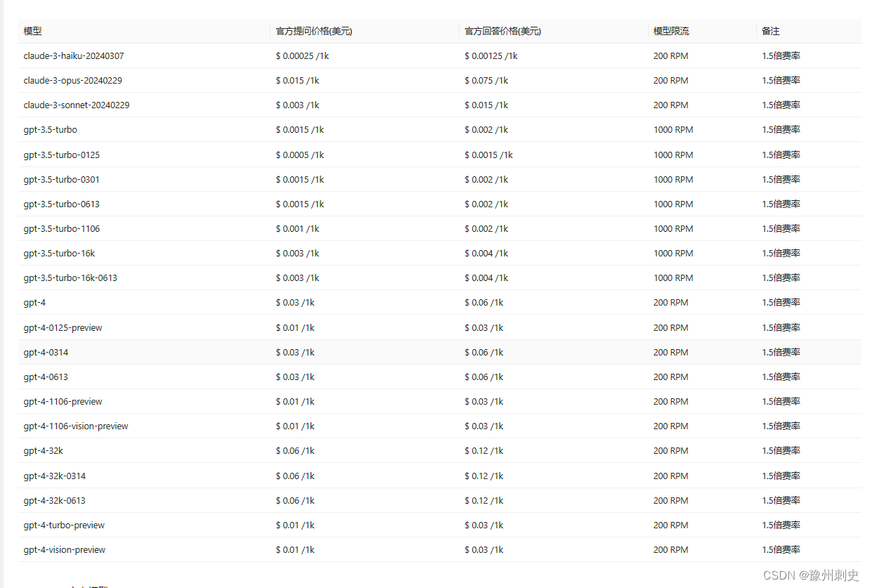Click the gpt-3.5-turbo model cell

click(51, 129)
